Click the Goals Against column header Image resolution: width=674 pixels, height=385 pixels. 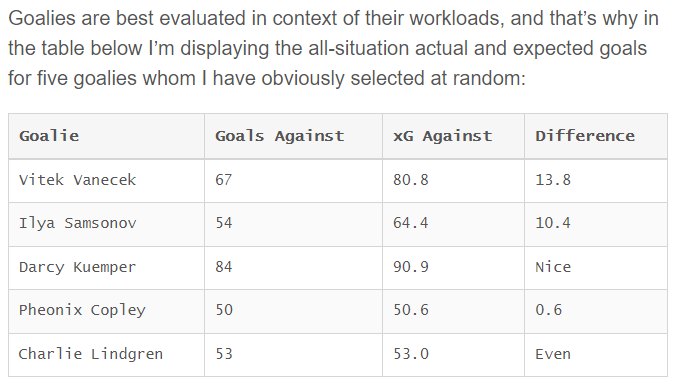click(x=294, y=136)
